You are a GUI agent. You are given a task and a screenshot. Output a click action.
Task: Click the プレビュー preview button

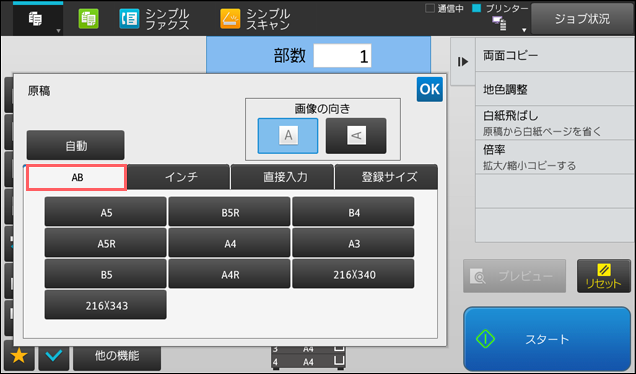coord(514,276)
